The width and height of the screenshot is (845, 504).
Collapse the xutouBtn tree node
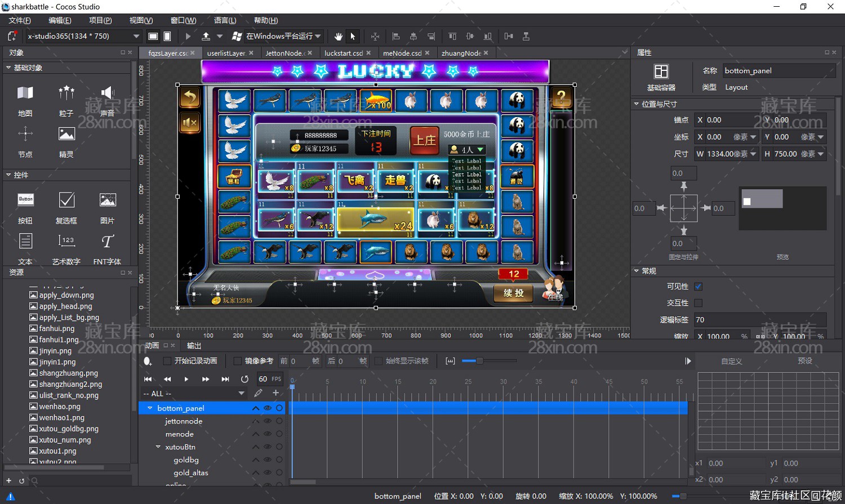coord(158,447)
